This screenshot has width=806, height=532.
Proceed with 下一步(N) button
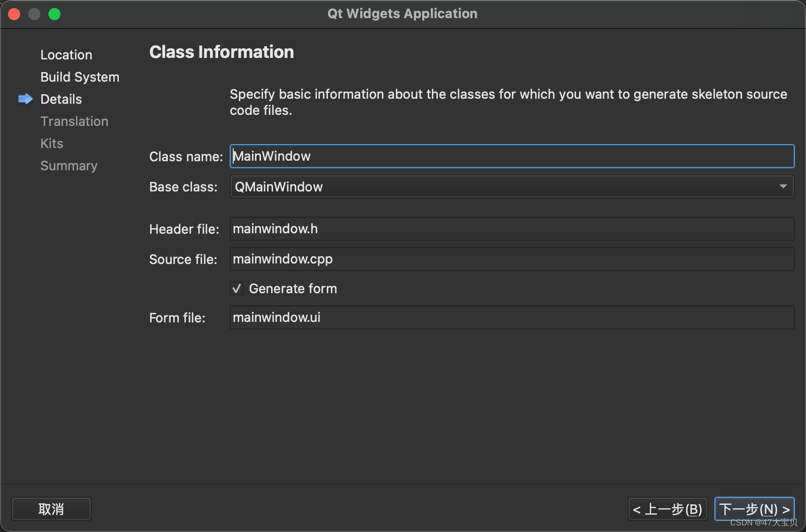(x=755, y=509)
